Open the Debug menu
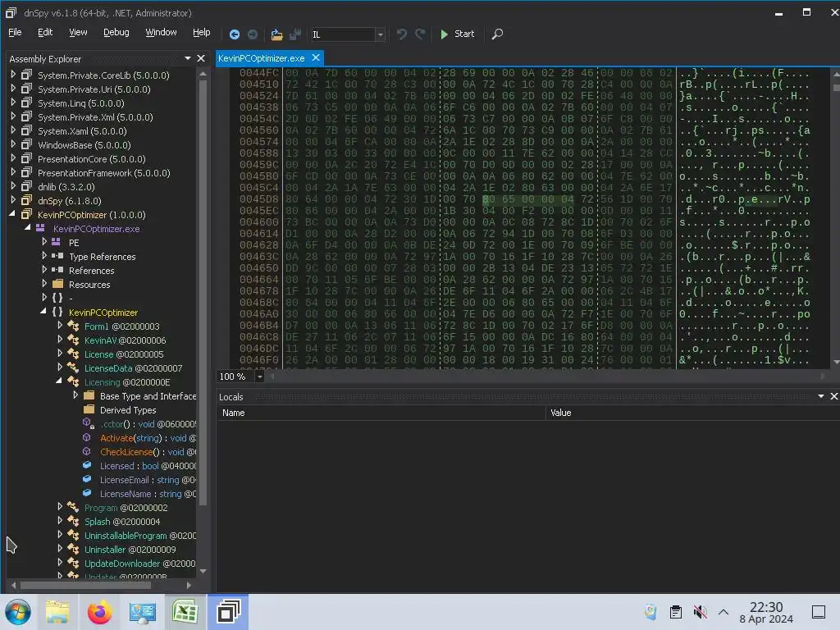Screen dimensions: 840x630 point(116,32)
